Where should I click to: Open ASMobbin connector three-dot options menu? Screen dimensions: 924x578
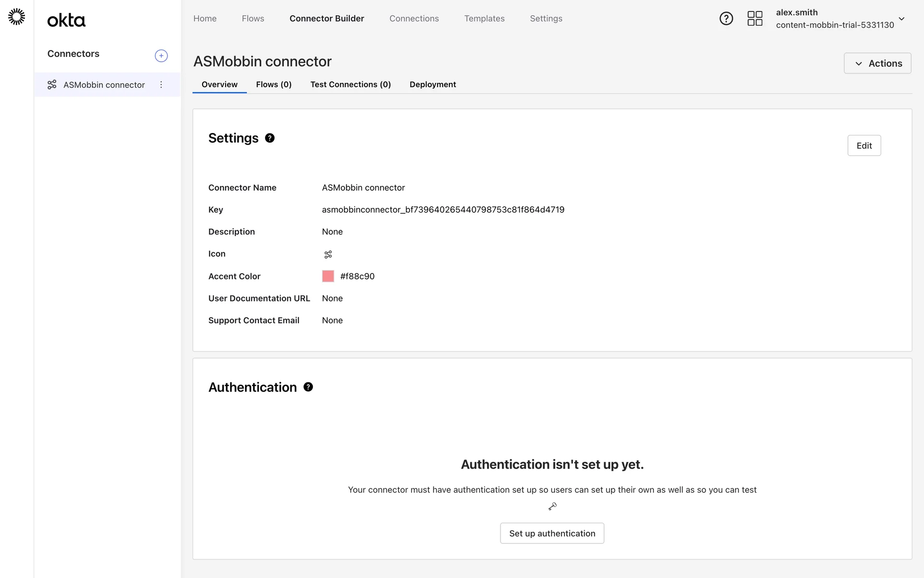coord(161,85)
